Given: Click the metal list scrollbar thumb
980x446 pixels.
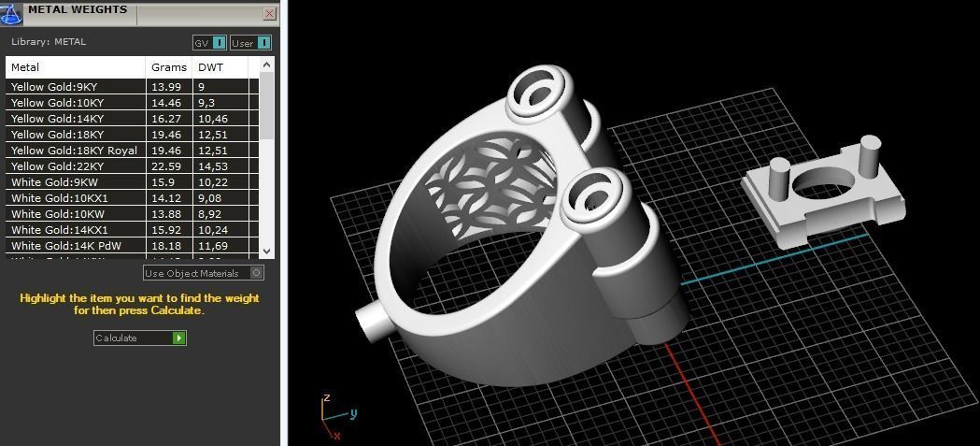Looking at the screenshot, I should 267,105.
